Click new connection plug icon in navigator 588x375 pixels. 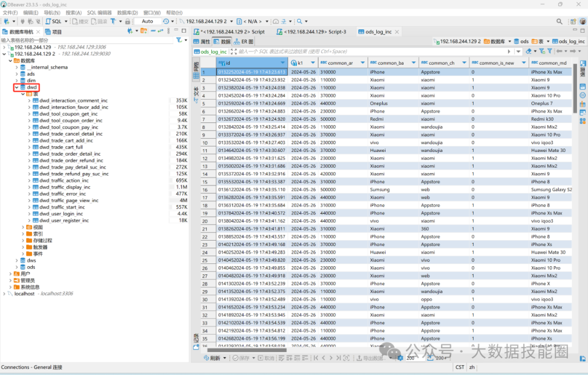pyautogui.click(x=130, y=32)
